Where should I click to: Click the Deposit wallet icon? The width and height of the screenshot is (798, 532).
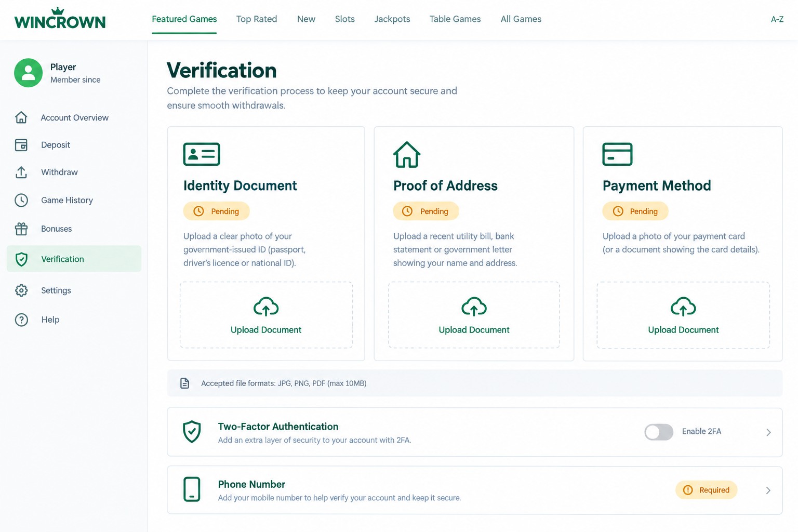pyautogui.click(x=21, y=145)
